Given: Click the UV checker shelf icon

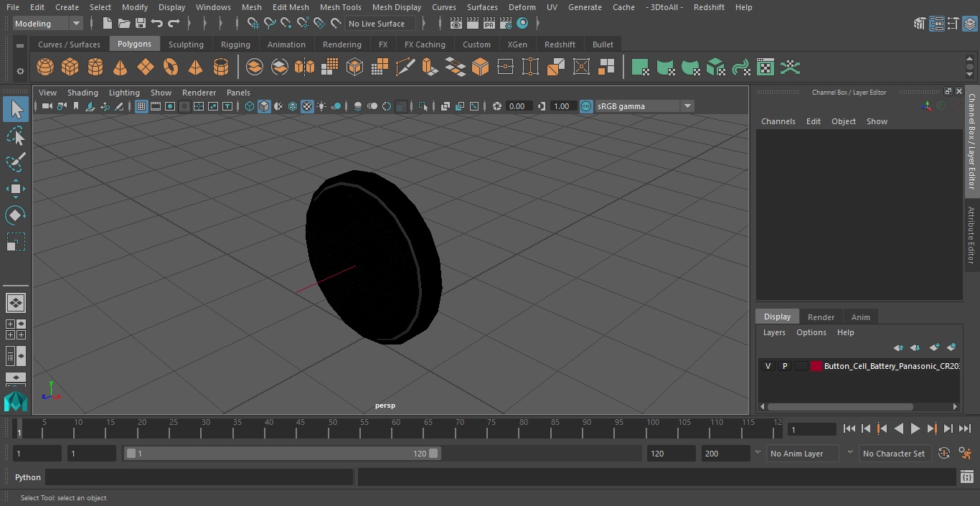Looking at the screenshot, I should [x=765, y=67].
